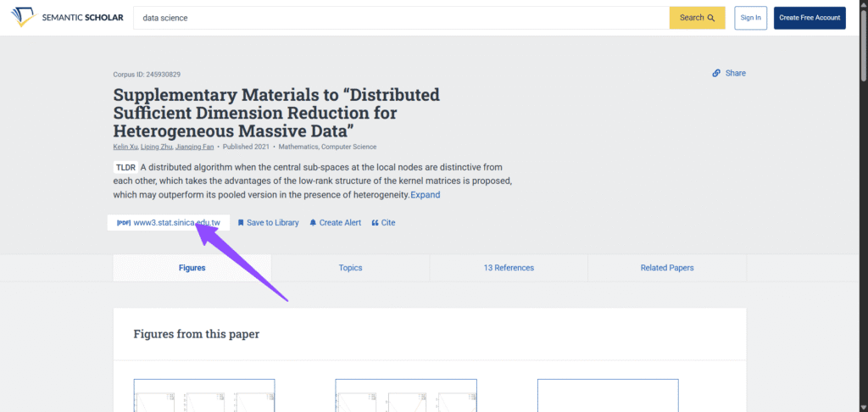Click the quote icon for Cite

[x=376, y=223]
